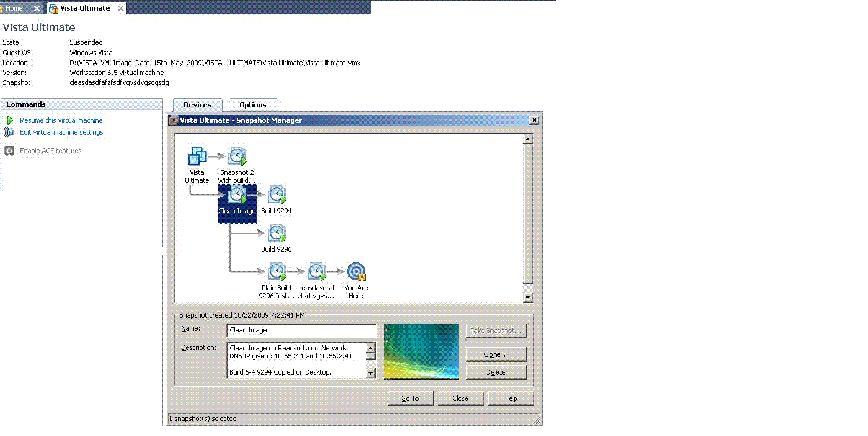
Task: Select the Vista Ultimate root VM icon
Action: point(197,156)
